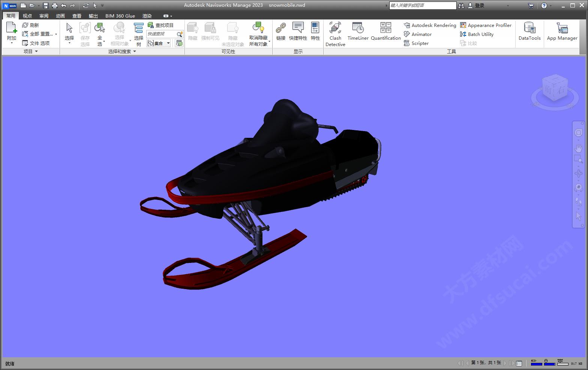Image resolution: width=588 pixels, height=370 pixels.
Task: Toggle the Properties (特性) window
Action: 315,31
